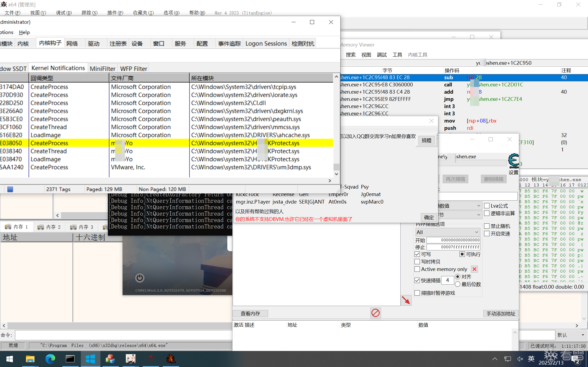Toggle 写时拷贝 checkbox

pyautogui.click(x=417, y=262)
